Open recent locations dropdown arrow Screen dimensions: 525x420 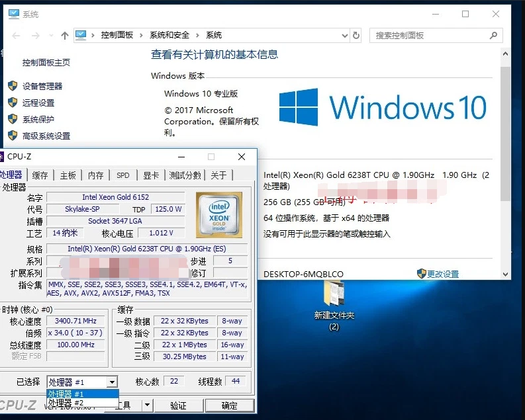tap(51, 36)
